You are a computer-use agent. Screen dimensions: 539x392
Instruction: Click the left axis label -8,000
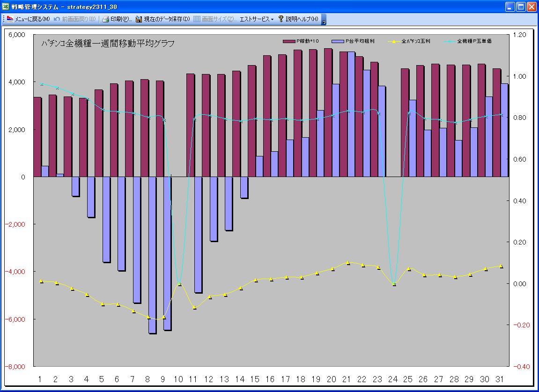coord(15,367)
